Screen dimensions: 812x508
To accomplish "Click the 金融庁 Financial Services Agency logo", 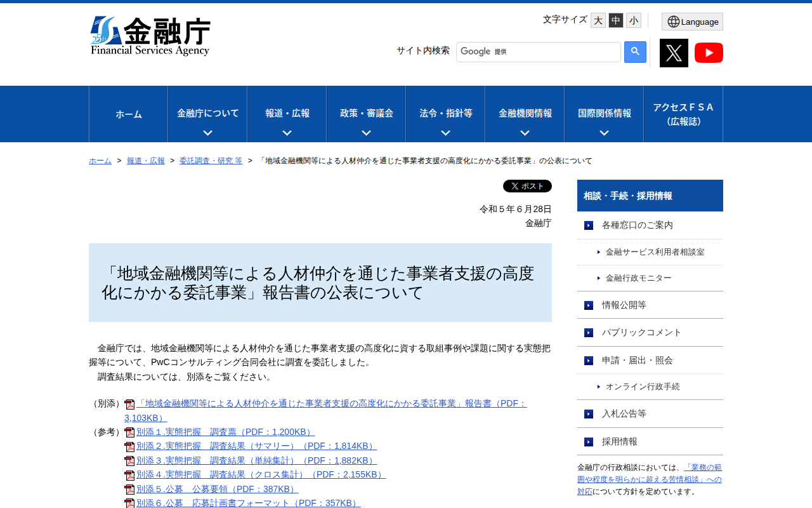I will [150, 34].
